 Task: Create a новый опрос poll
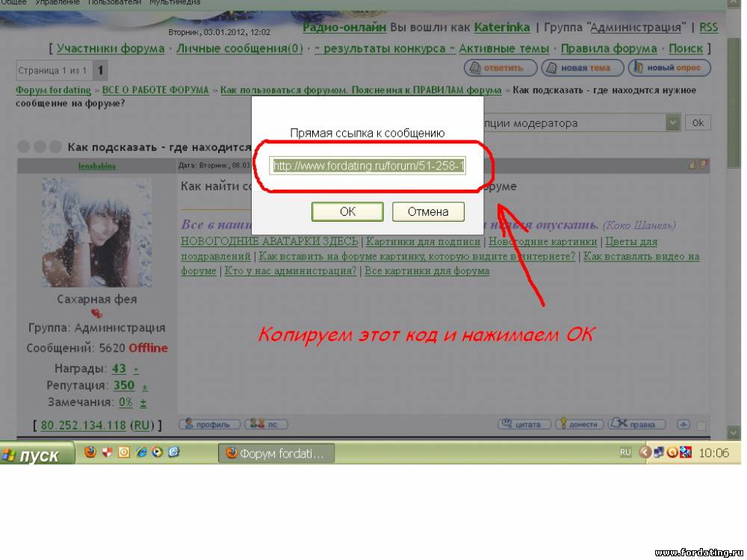click(669, 68)
